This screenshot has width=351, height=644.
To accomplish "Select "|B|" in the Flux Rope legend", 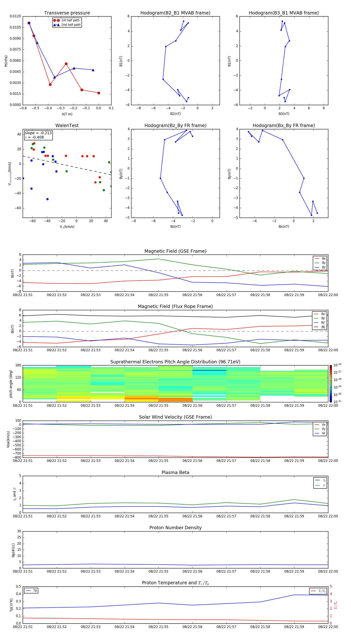I will [320, 327].
